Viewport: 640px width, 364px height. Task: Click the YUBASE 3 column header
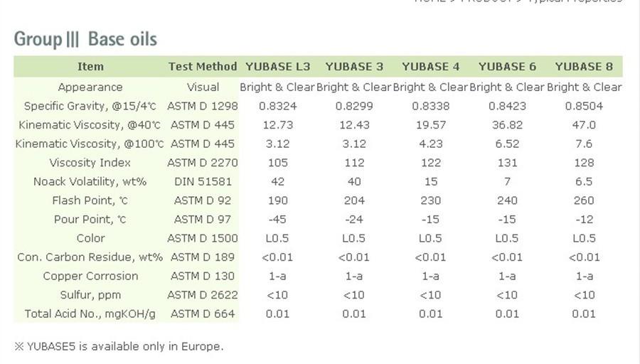click(x=354, y=67)
